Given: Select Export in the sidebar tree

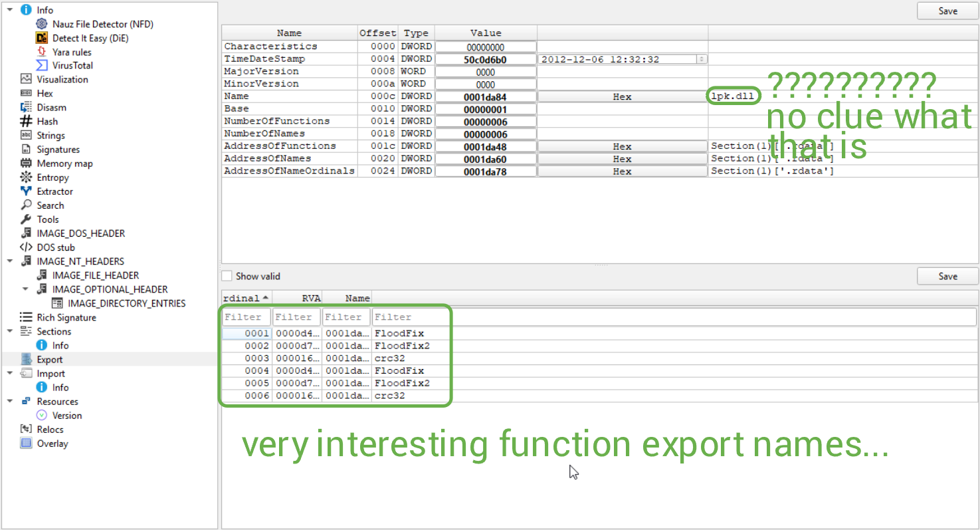Looking at the screenshot, I should (50, 359).
